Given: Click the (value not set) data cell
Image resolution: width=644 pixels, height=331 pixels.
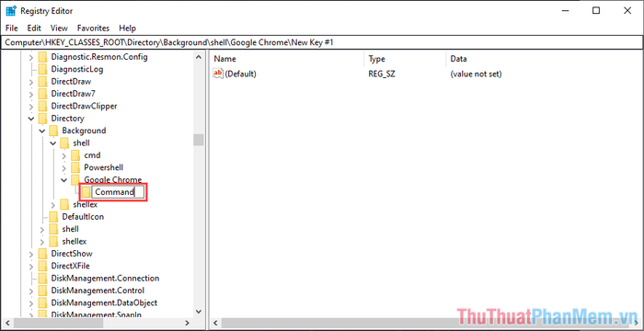Looking at the screenshot, I should (476, 74).
